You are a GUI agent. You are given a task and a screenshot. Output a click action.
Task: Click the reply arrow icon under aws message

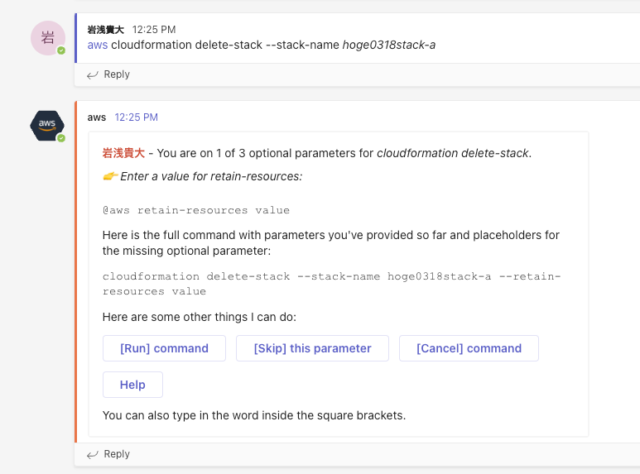click(93, 454)
